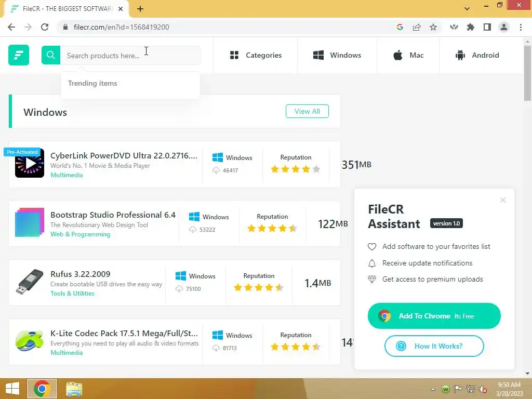Click Web & Programming category link
532x399 pixels.
pos(80,234)
